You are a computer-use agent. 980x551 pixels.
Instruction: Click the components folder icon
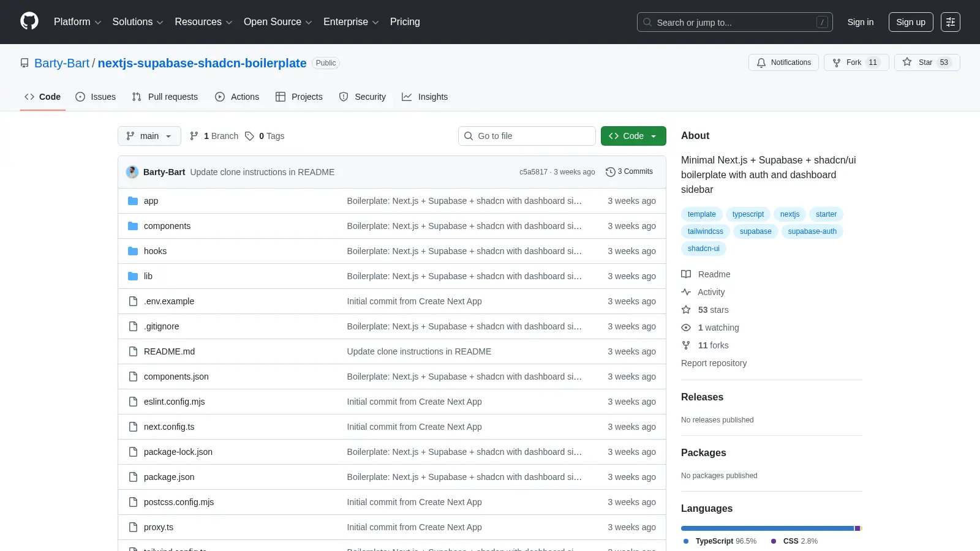click(x=133, y=226)
